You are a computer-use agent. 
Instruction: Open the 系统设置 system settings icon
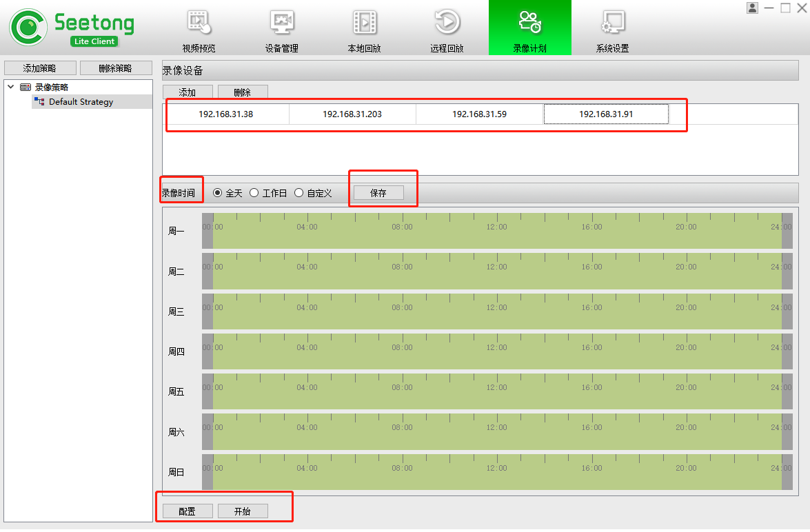612,23
